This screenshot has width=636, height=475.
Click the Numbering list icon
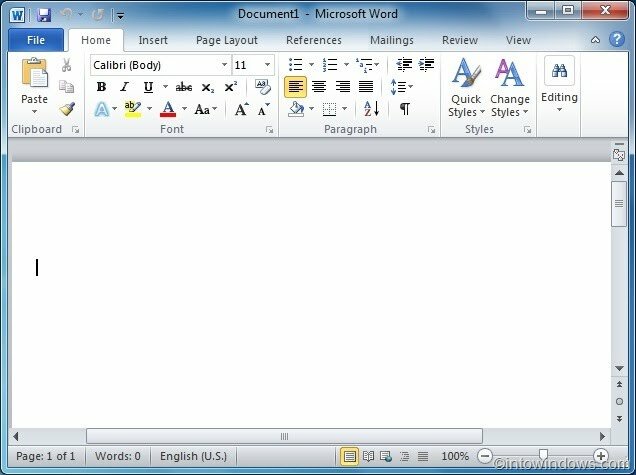330,64
